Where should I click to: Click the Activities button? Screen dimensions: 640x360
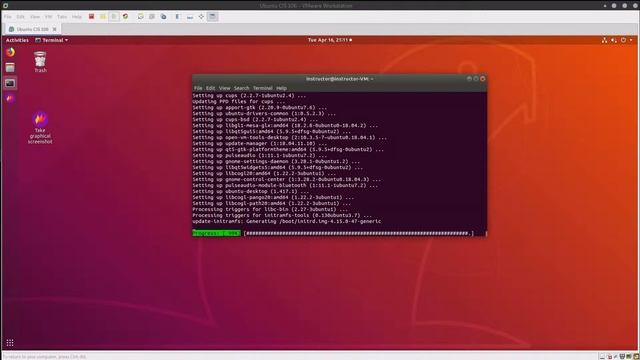pos(17,40)
